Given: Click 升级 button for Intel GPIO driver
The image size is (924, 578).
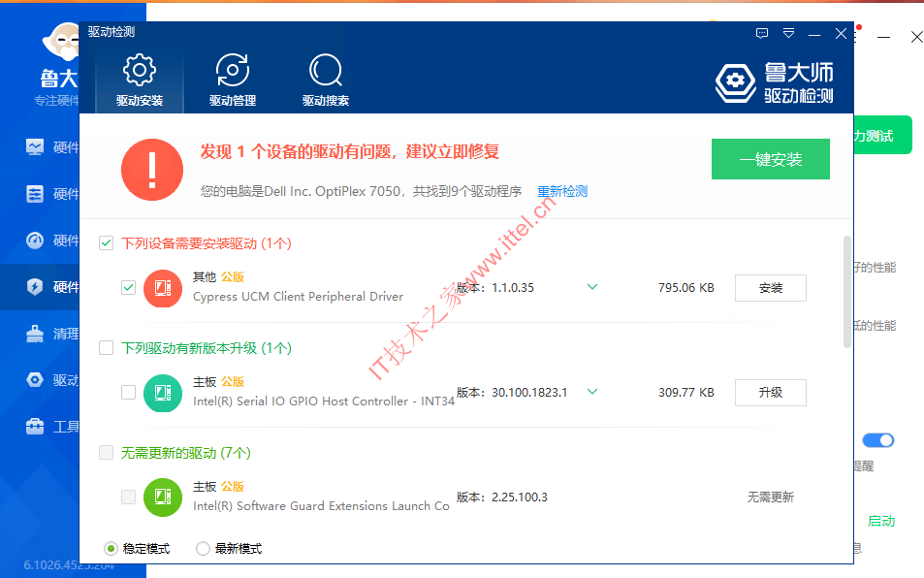Looking at the screenshot, I should [770, 393].
